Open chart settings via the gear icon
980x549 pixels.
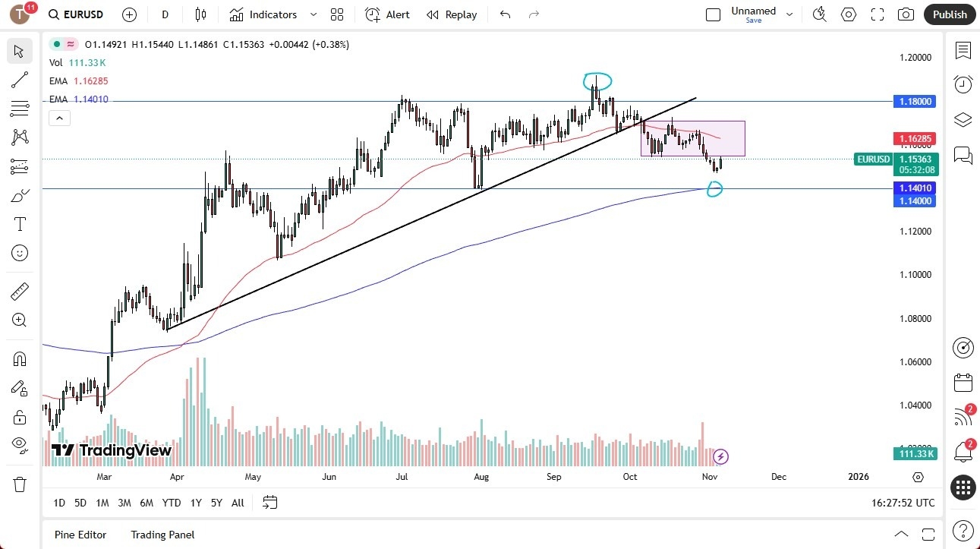click(848, 14)
